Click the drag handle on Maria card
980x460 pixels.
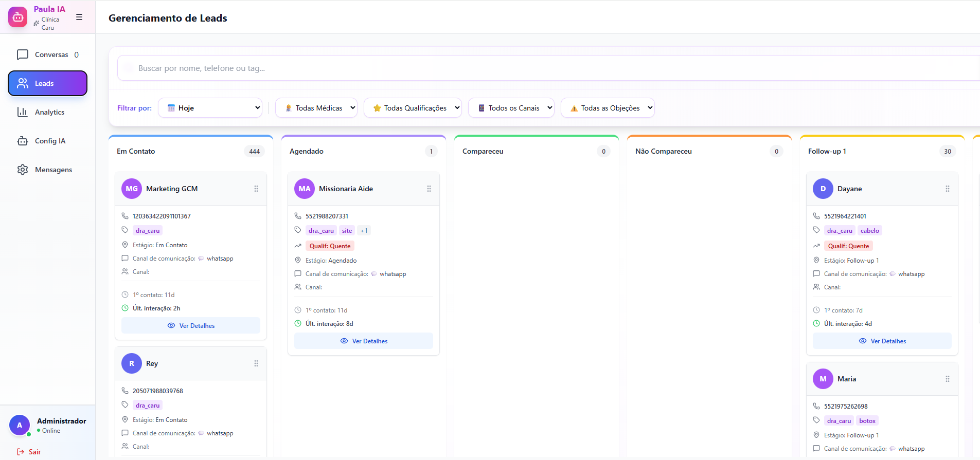point(948,379)
